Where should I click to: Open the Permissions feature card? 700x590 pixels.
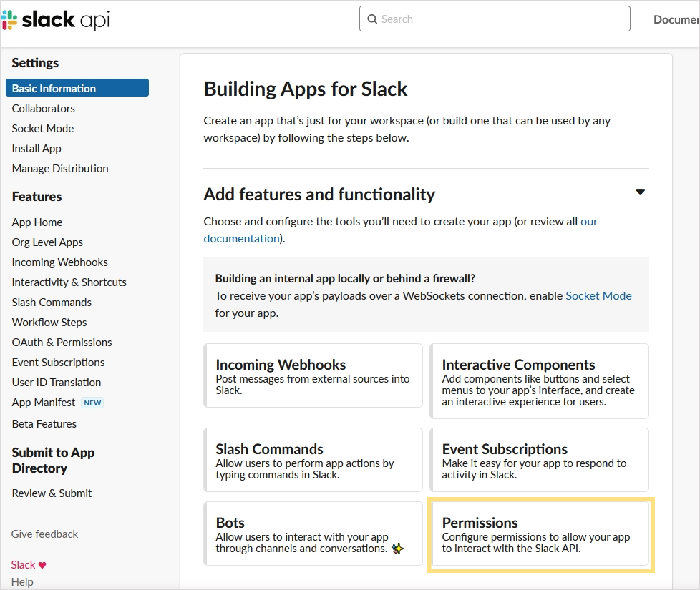click(x=539, y=534)
